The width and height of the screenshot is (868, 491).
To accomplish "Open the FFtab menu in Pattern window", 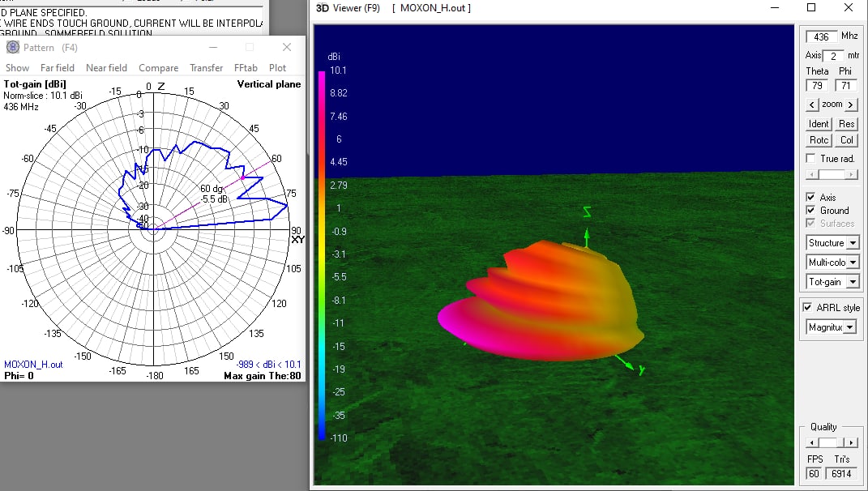I will pyautogui.click(x=246, y=68).
